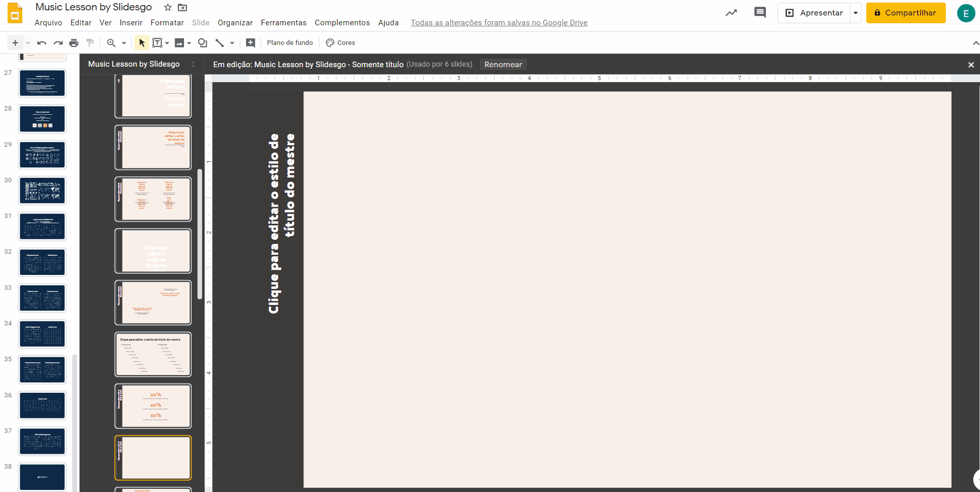Click the layouts panel scrollbar
Screen dimensions: 980x492
point(200,234)
